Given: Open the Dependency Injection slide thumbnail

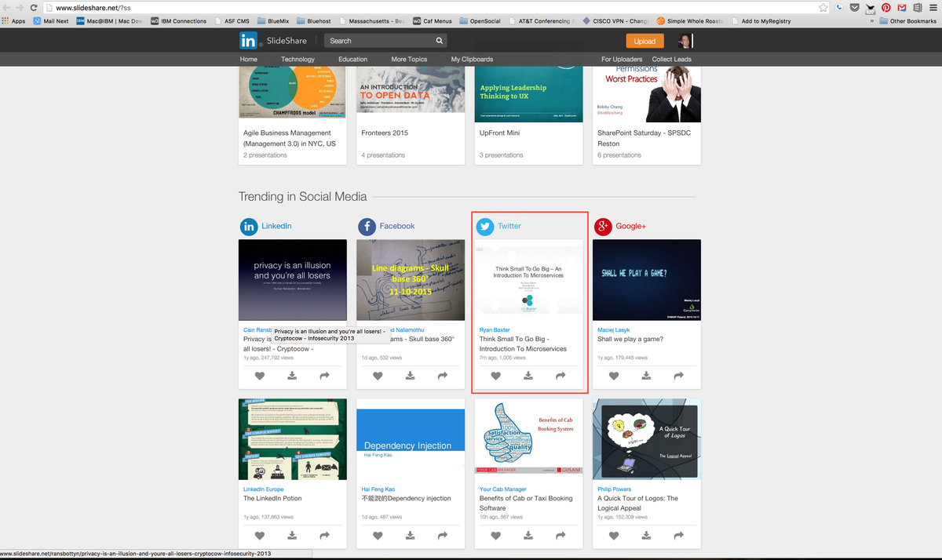Looking at the screenshot, I should (x=411, y=439).
